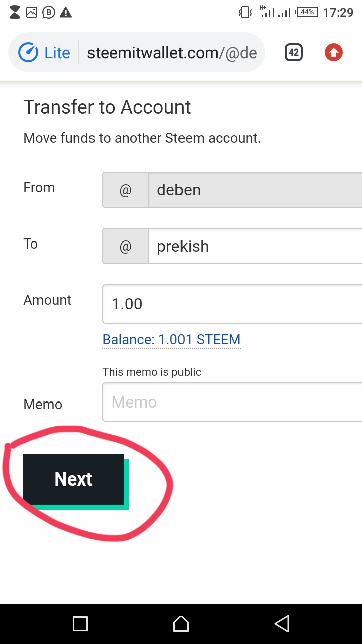The image size is (362, 644).
Task: Tap the hourglass icon in status bar
Action: coord(15,13)
